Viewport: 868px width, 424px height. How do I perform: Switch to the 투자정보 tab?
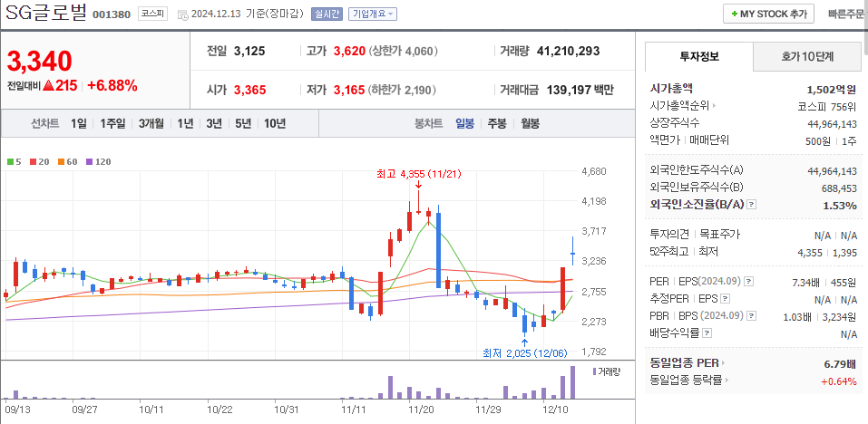click(699, 56)
